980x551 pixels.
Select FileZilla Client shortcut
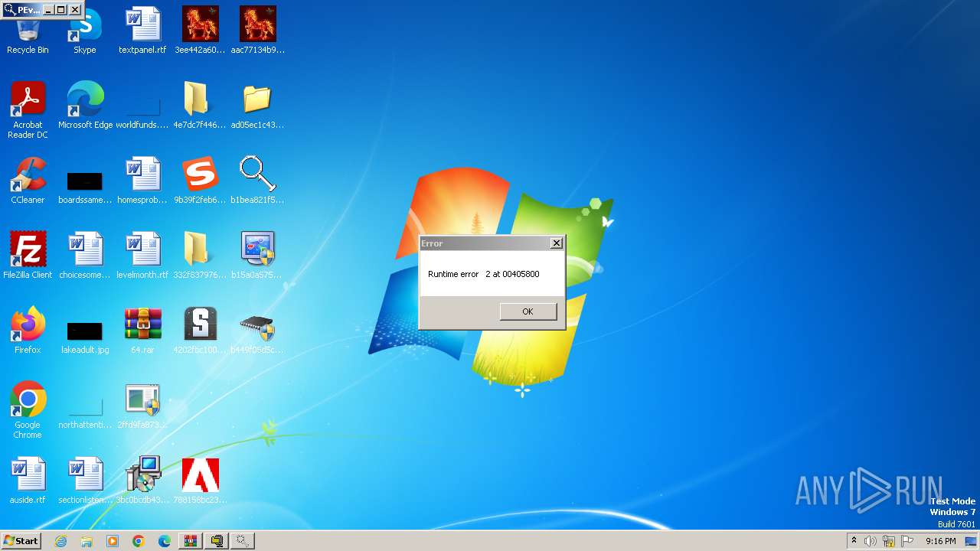coord(28,256)
